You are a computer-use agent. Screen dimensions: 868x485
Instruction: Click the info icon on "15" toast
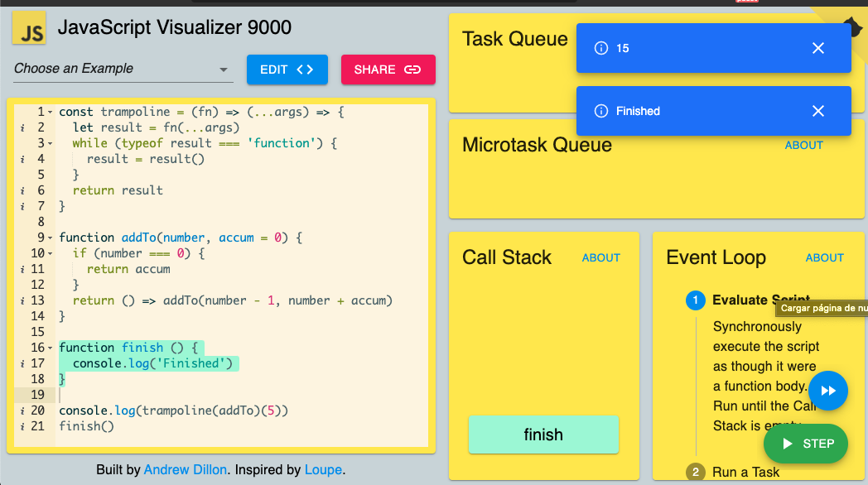[x=601, y=48]
